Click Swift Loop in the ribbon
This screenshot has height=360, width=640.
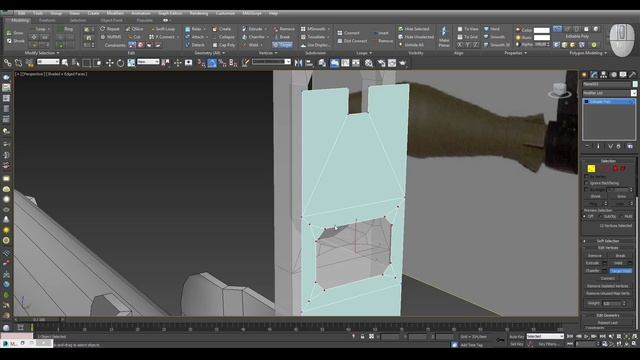[163, 29]
